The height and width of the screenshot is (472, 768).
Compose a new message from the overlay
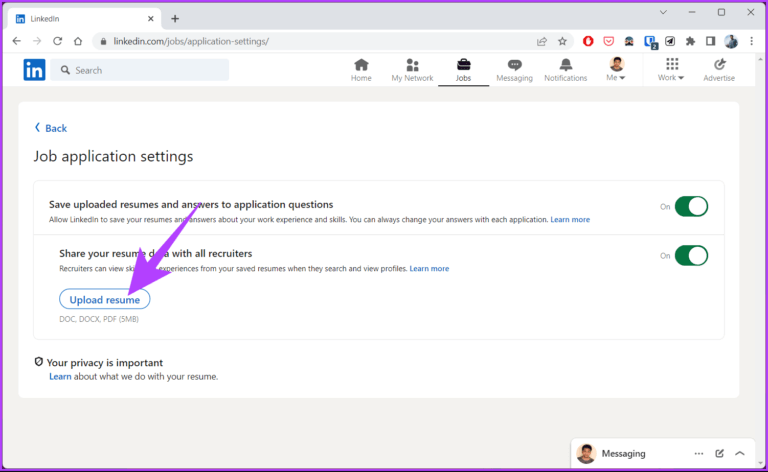720,453
